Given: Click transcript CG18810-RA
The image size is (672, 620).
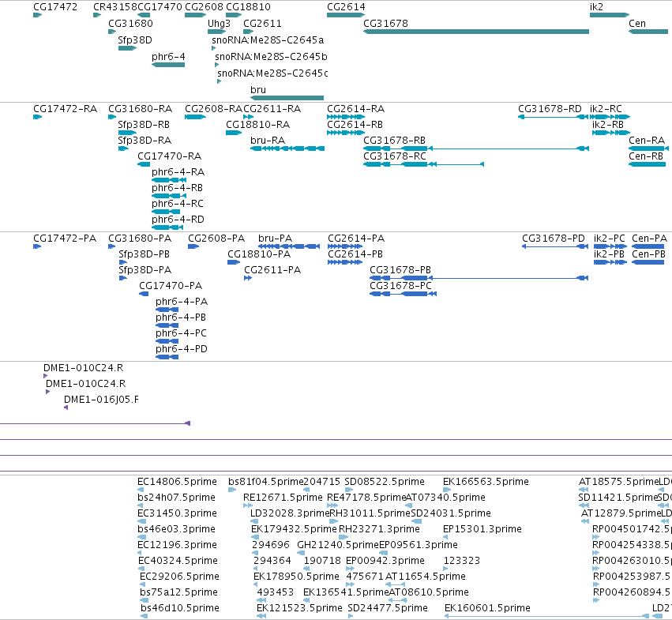Looking at the screenshot, I should pos(257,125).
